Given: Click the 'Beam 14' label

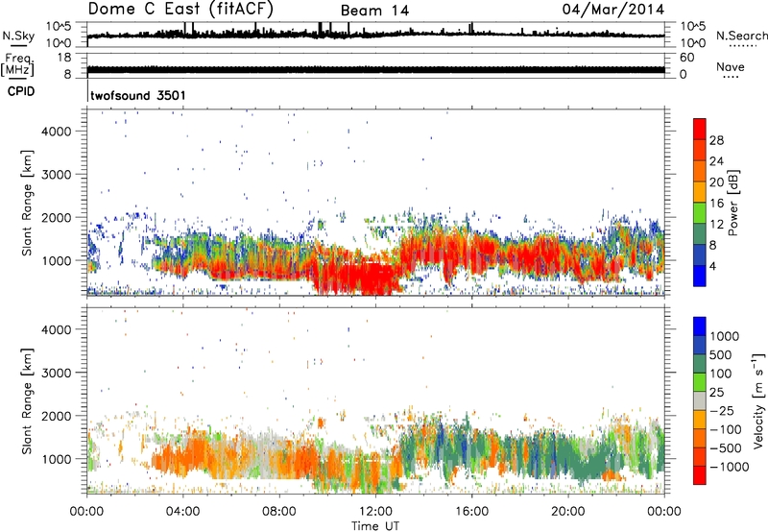Looking at the screenshot, I should 375,11.
